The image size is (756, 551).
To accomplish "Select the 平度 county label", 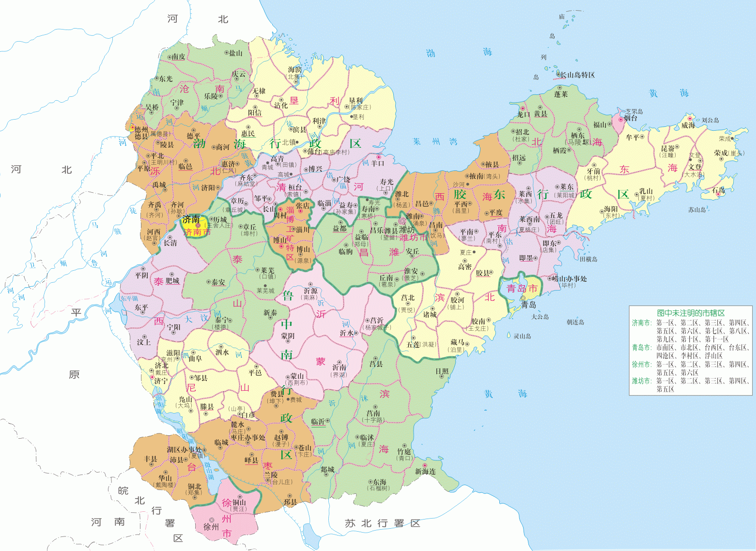I will [496, 213].
